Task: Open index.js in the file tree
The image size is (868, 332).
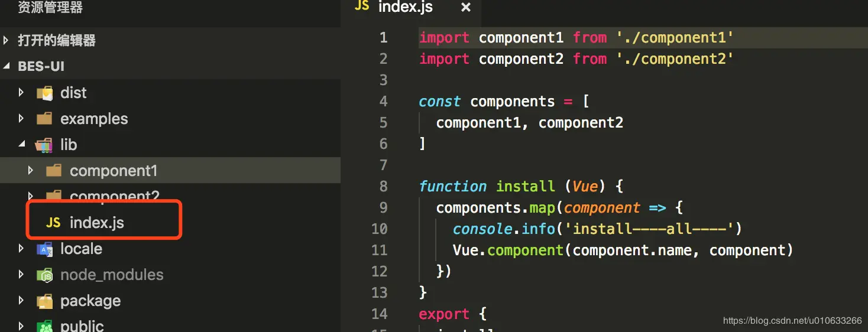Action: pos(97,223)
